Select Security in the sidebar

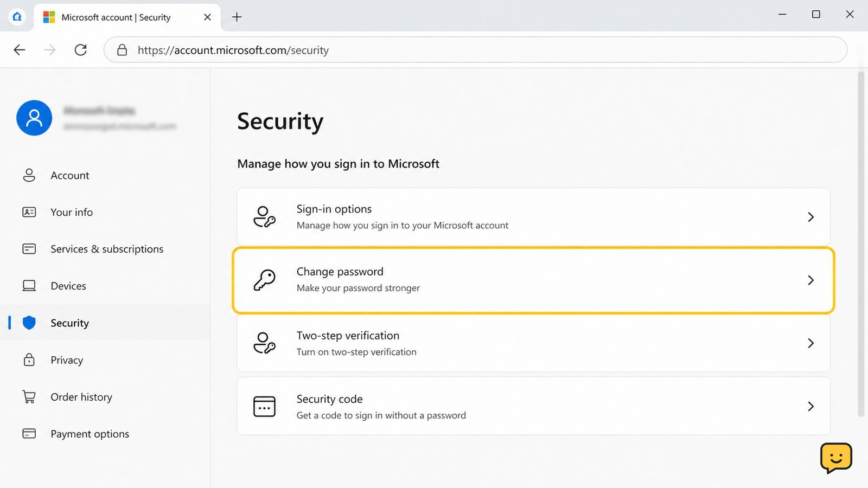[105, 323]
